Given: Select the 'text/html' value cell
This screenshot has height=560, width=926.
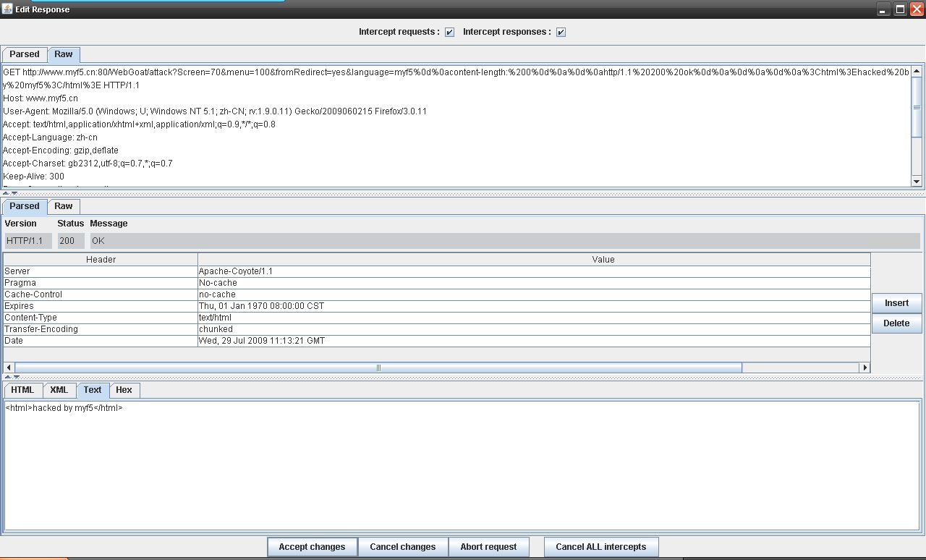Looking at the screenshot, I should pyautogui.click(x=534, y=318).
